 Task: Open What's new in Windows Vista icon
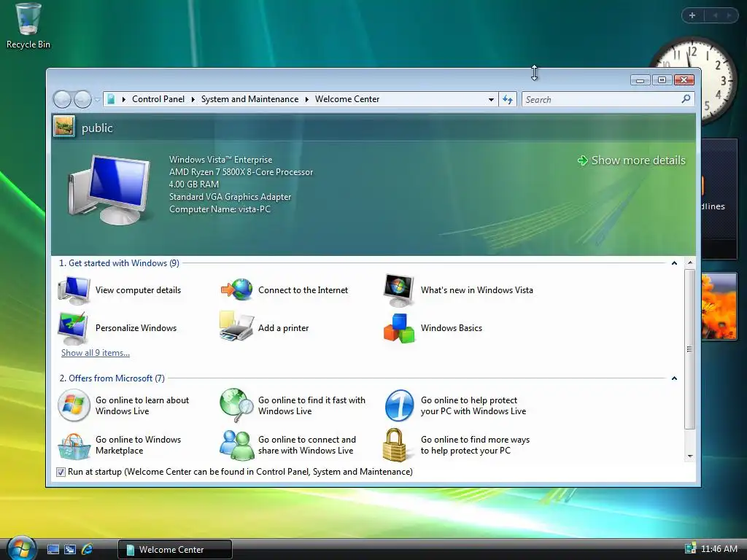coord(399,290)
